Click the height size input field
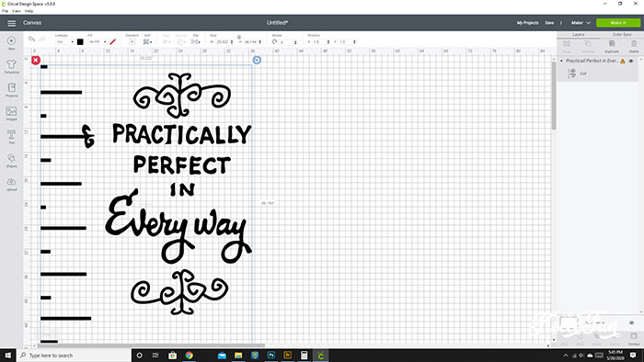 tap(252, 42)
